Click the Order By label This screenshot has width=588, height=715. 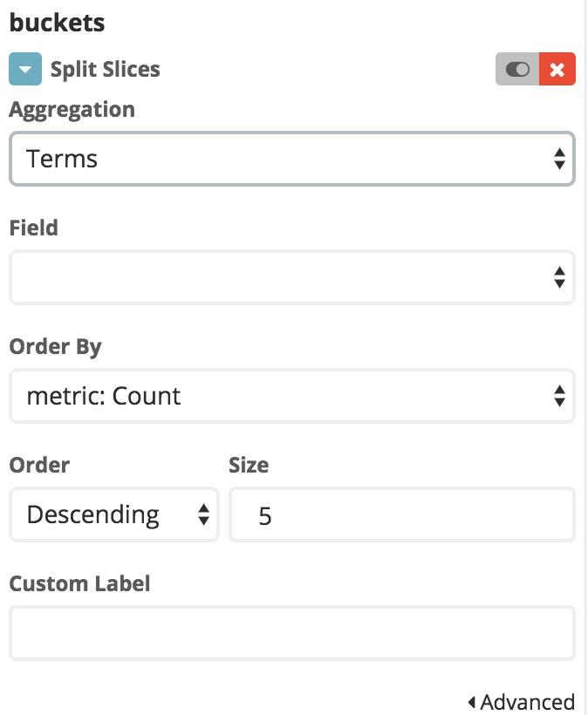click(55, 347)
